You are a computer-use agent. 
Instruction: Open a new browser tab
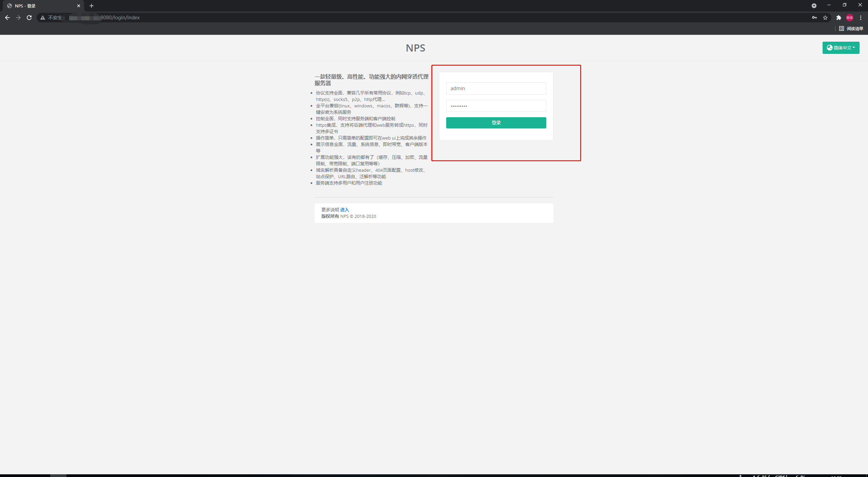pos(92,6)
